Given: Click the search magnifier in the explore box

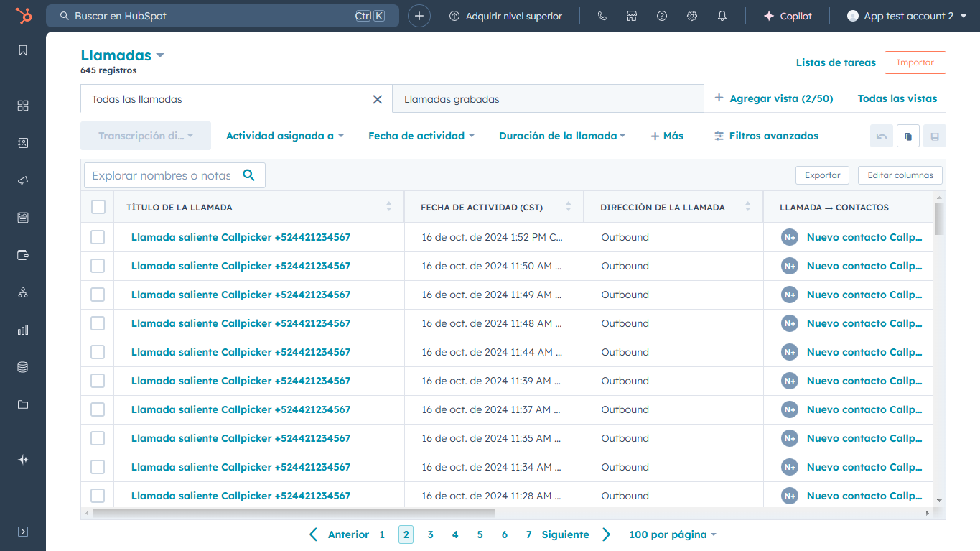Looking at the screenshot, I should pos(249,175).
